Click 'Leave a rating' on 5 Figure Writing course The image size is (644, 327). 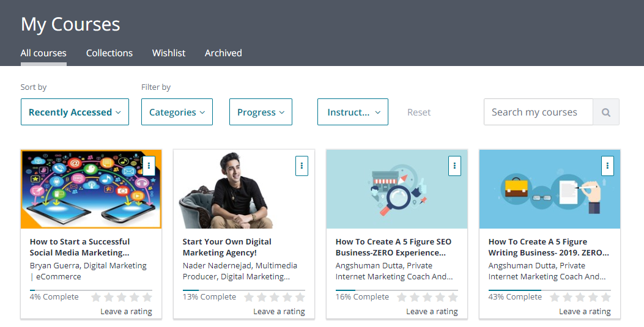[x=585, y=312]
